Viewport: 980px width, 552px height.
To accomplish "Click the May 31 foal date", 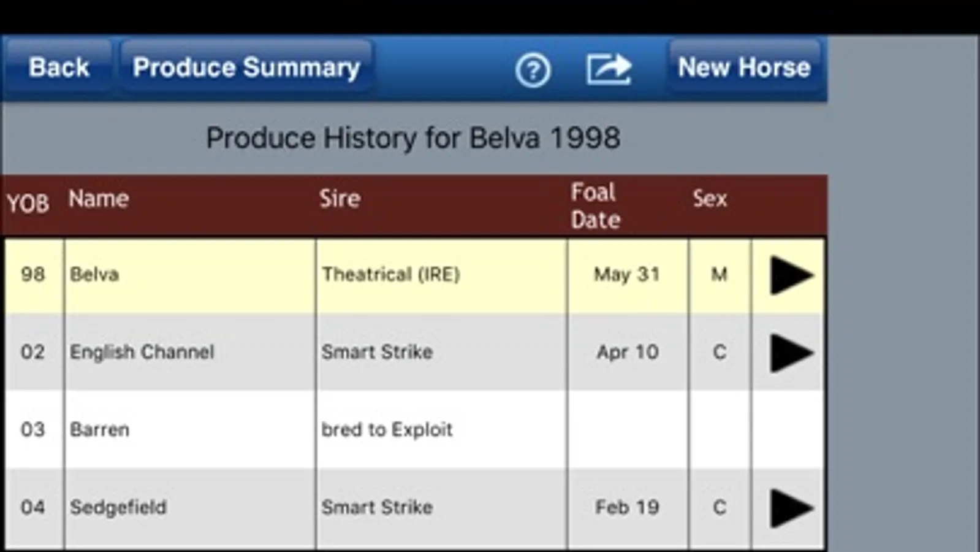I will (627, 274).
